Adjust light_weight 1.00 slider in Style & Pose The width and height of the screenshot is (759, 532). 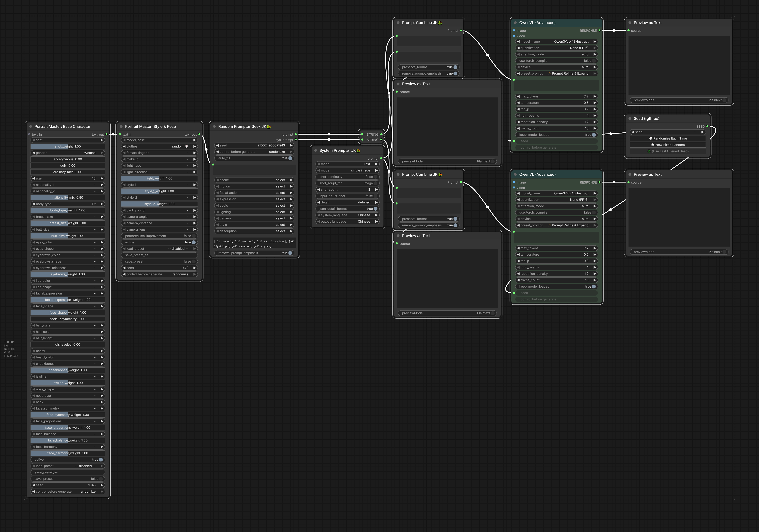(x=159, y=178)
